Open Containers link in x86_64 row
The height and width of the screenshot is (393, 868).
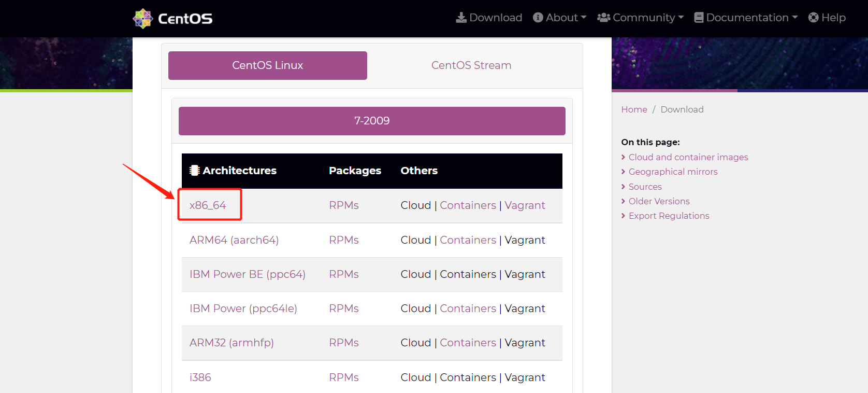[468, 205]
